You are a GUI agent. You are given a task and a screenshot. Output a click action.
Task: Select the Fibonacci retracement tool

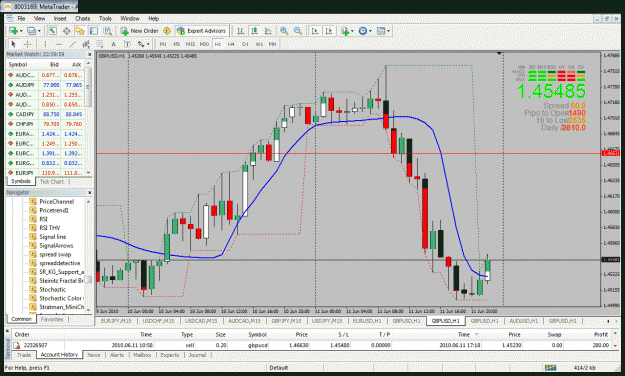tap(100, 44)
